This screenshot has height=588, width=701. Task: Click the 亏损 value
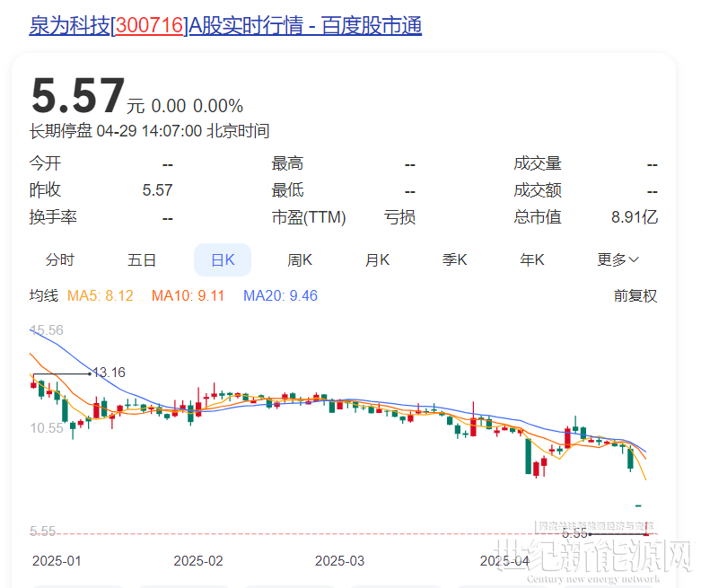click(x=399, y=217)
